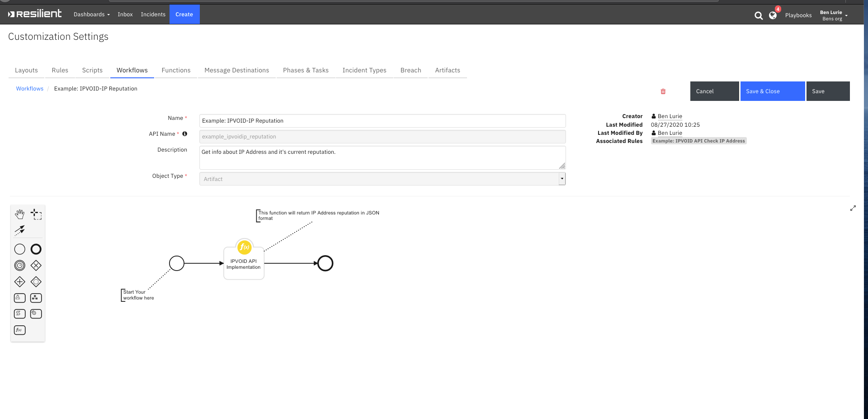Pick the exclusive gateway X diamond

coord(36,266)
